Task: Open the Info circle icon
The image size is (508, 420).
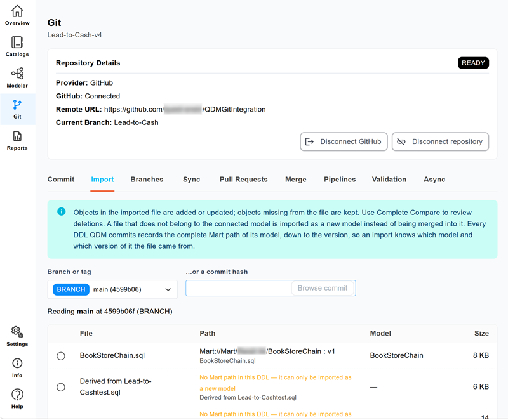Action: 17,363
